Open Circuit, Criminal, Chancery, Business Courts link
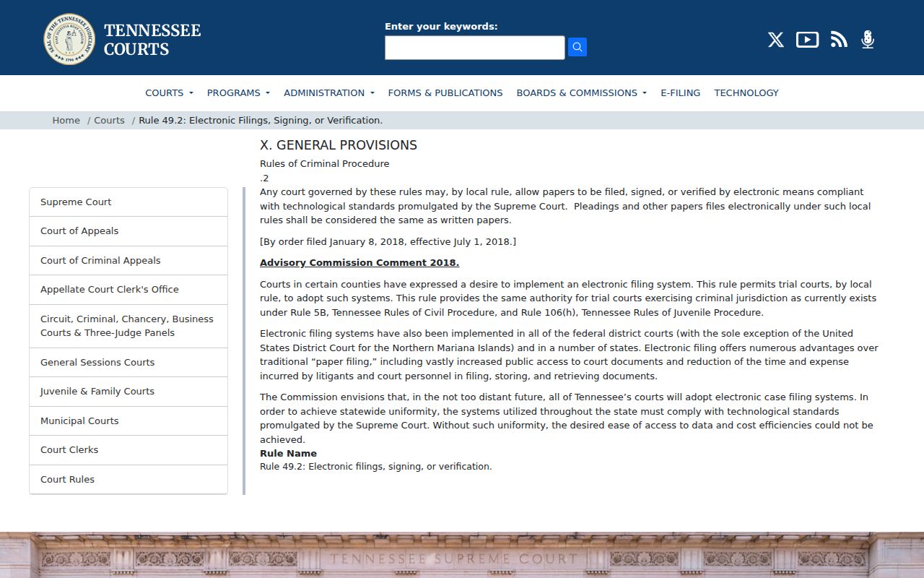This screenshot has width=924, height=578. [x=128, y=326]
